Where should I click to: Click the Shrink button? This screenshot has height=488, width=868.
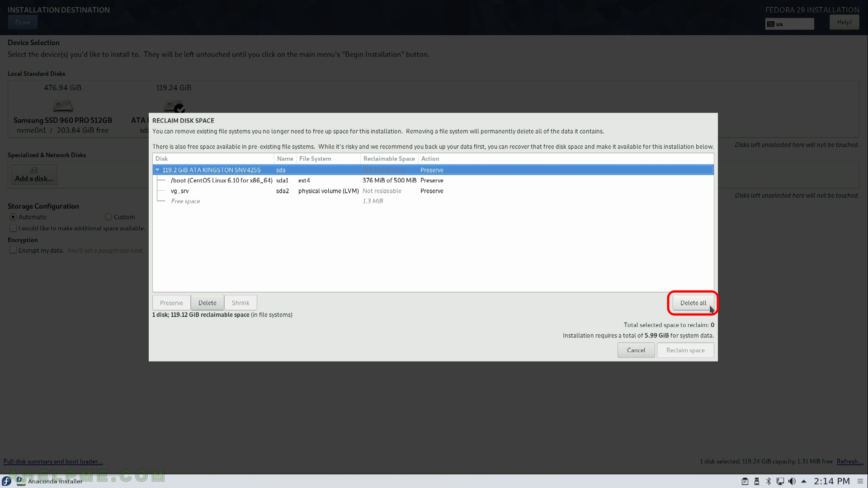point(241,303)
